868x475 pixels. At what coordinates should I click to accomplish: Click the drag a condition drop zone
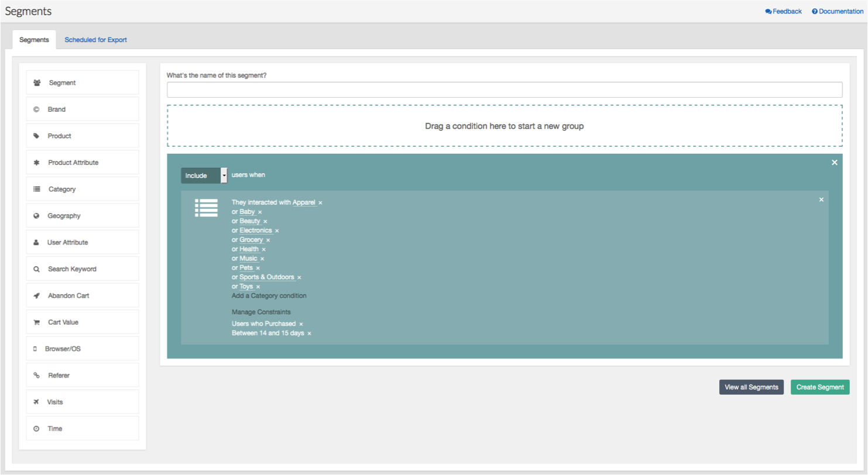click(505, 126)
